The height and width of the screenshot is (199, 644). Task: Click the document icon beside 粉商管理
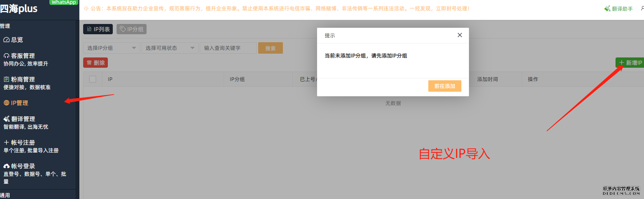click(6, 80)
